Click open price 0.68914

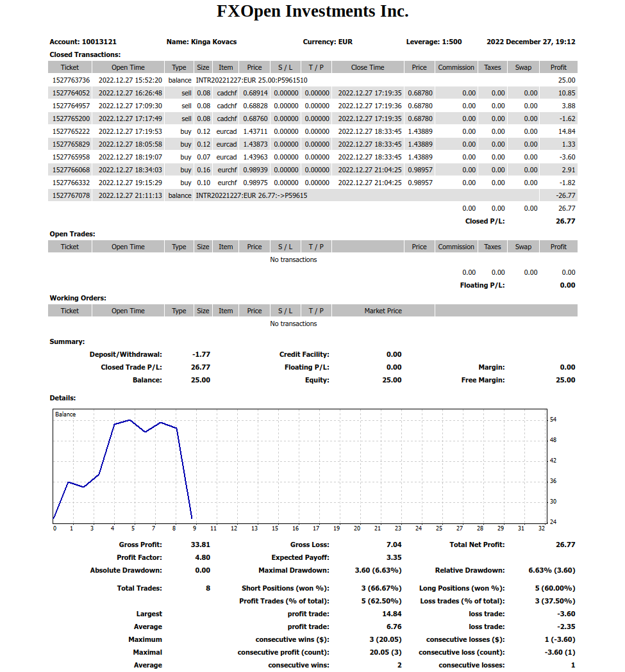(255, 93)
